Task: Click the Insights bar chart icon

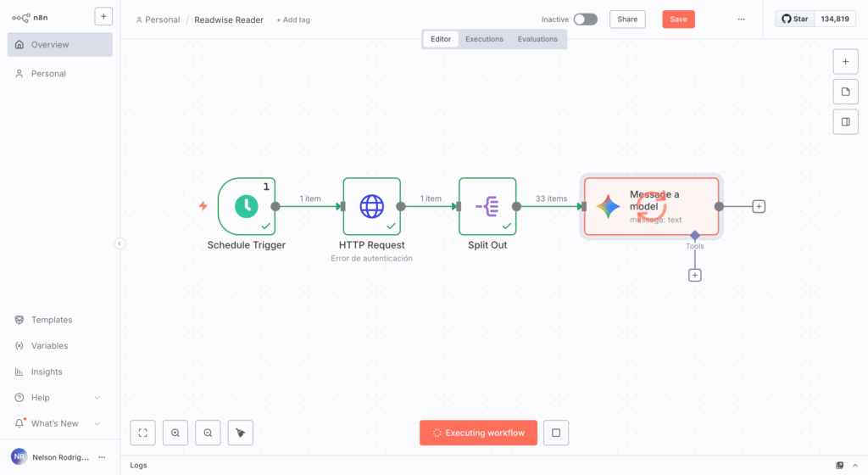Action: 19,372
